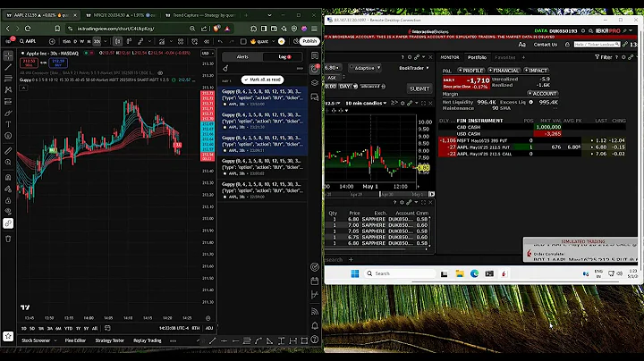Viewport: 644px width, 361px height.
Task: Open the DAY time-in-force dropdown
Action: (x=348, y=87)
